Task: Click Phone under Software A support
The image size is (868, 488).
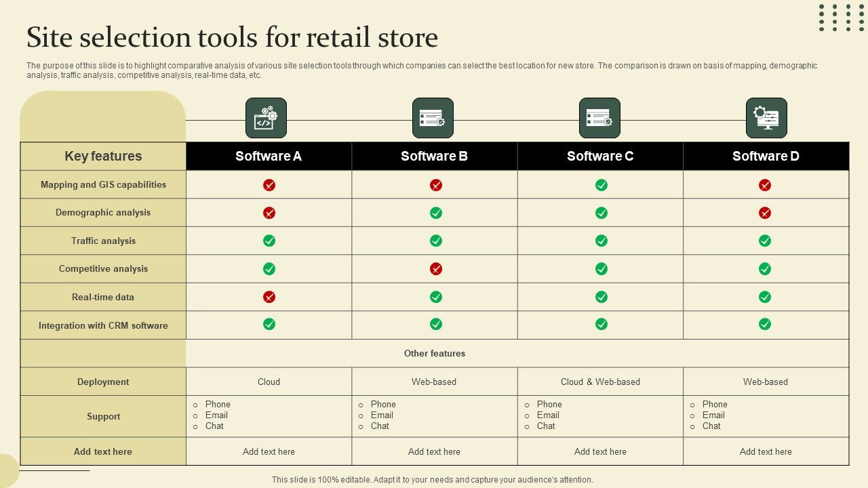Action: 218,404
